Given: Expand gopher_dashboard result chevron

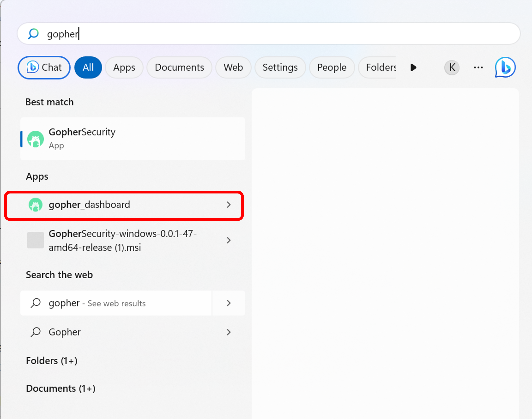Looking at the screenshot, I should (x=229, y=205).
